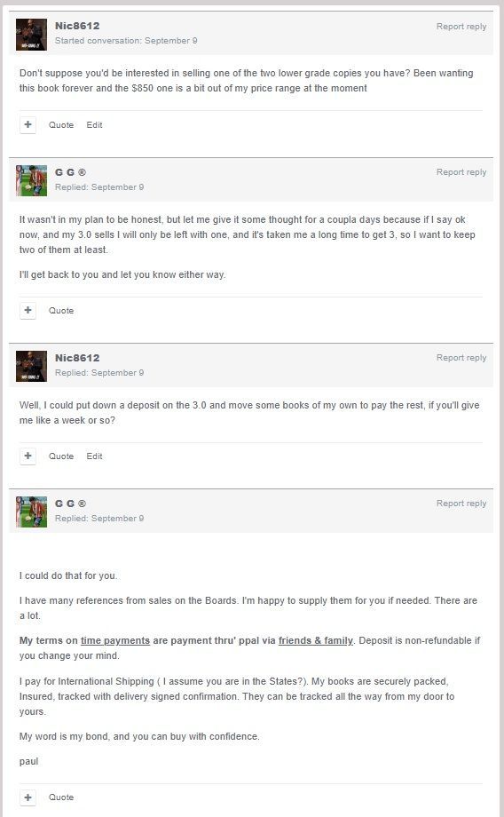Quote G G's reply about keeping two copies
504x817 pixels.
point(61,311)
